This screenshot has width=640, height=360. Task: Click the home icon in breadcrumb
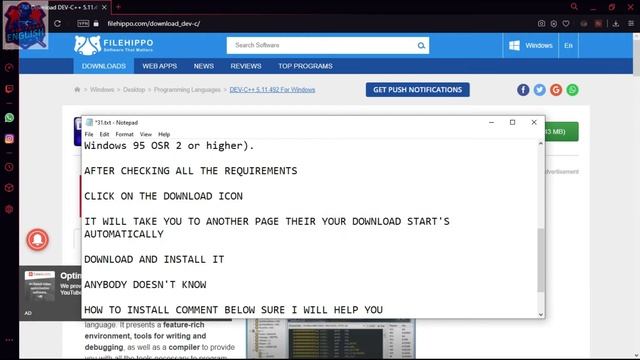pos(77,89)
